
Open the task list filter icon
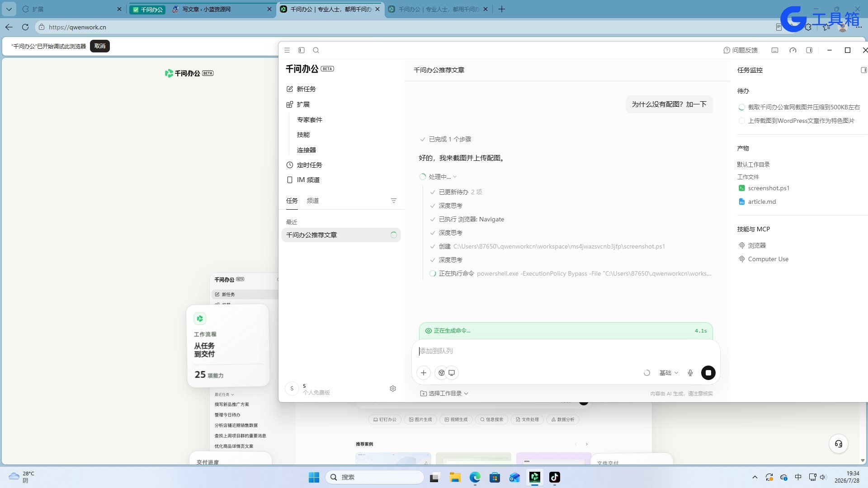(x=394, y=201)
